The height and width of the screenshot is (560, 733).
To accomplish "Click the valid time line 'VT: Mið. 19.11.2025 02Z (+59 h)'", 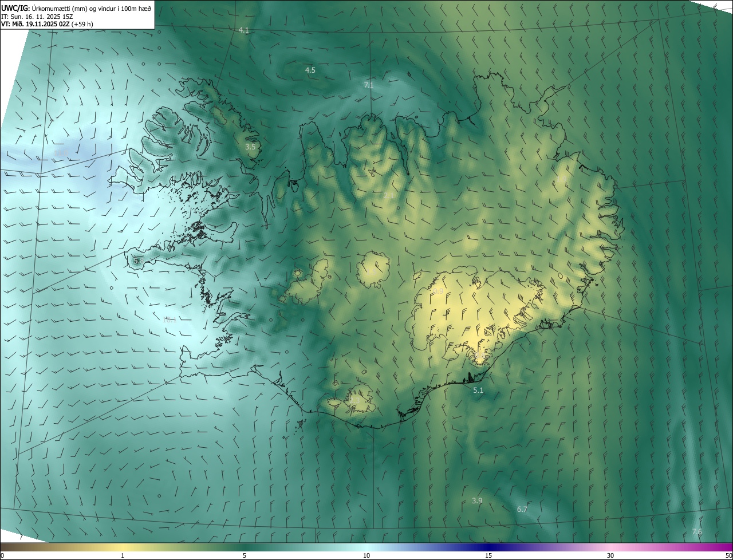I will click(47, 24).
